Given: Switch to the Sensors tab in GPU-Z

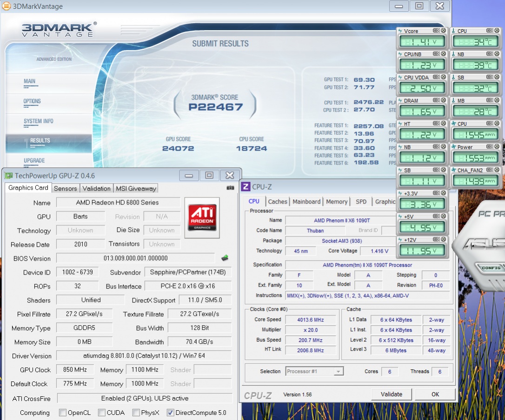Looking at the screenshot, I should click(x=66, y=188).
